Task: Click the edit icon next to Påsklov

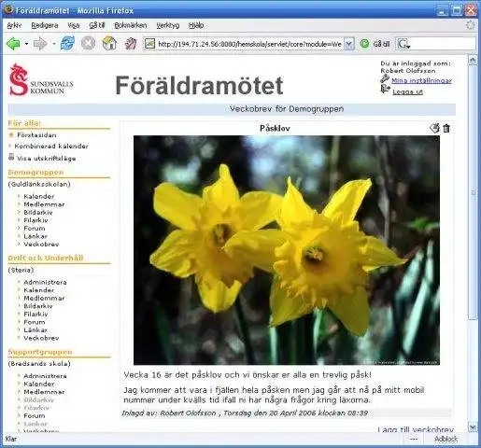Action: 434,128
